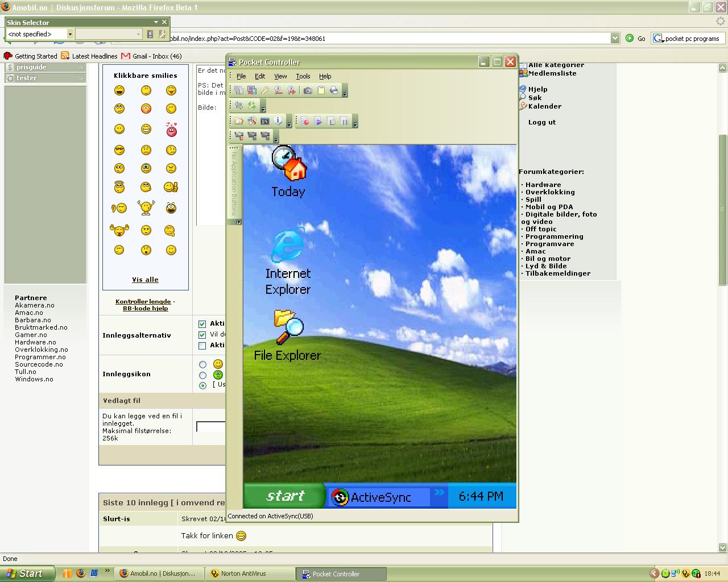728x582 pixels.
Task: Click the Amobil.no Firefox taskbar button
Action: (158, 573)
